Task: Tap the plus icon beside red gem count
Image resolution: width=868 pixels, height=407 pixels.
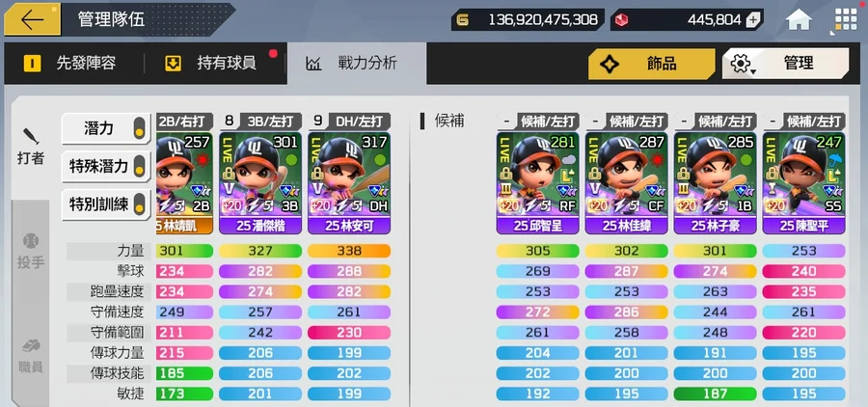Action: pyautogui.click(x=753, y=20)
